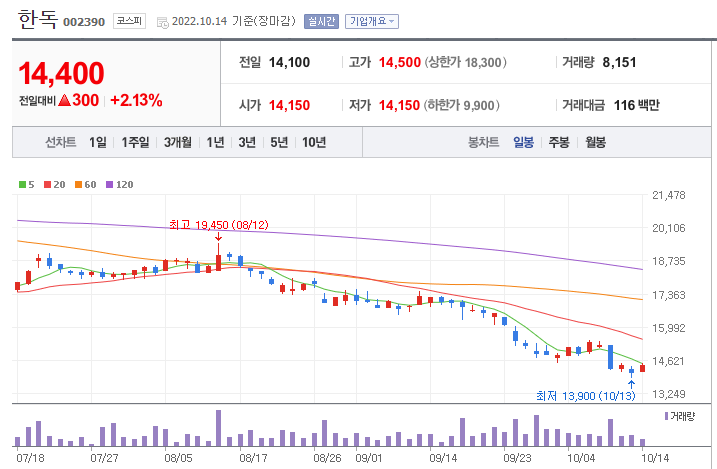Click the green 5-day moving average swatch

click(x=22, y=185)
